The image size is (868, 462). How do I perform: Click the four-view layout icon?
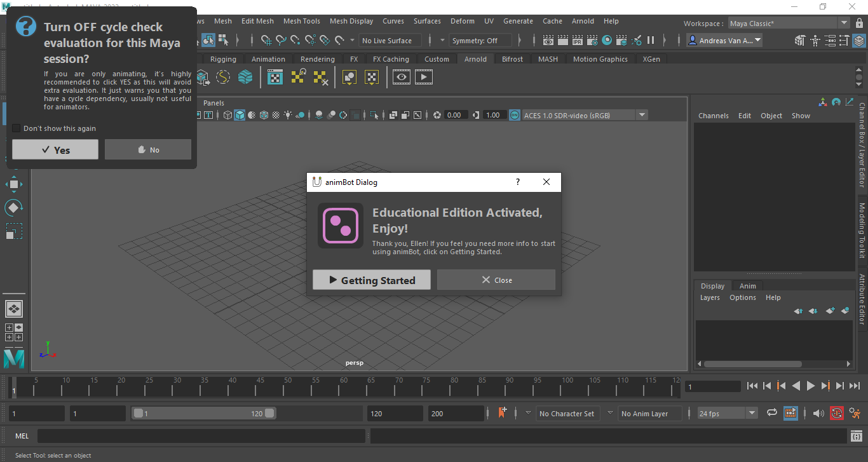[x=14, y=332]
